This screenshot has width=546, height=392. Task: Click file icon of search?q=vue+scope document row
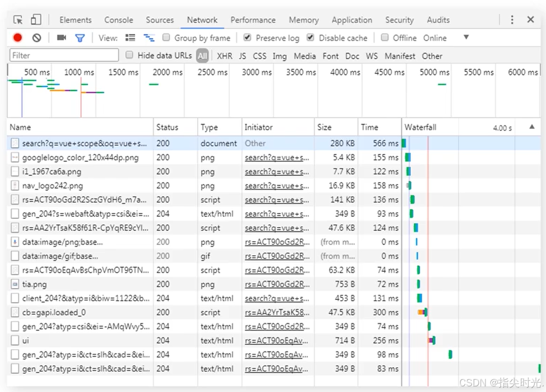click(x=15, y=143)
